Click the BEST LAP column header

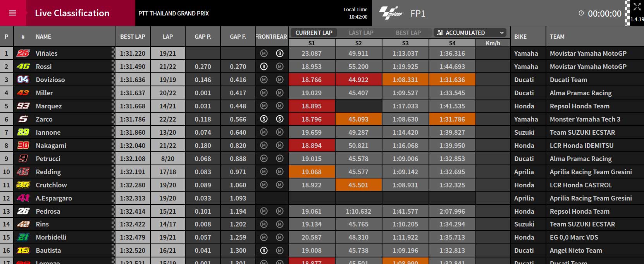click(133, 37)
